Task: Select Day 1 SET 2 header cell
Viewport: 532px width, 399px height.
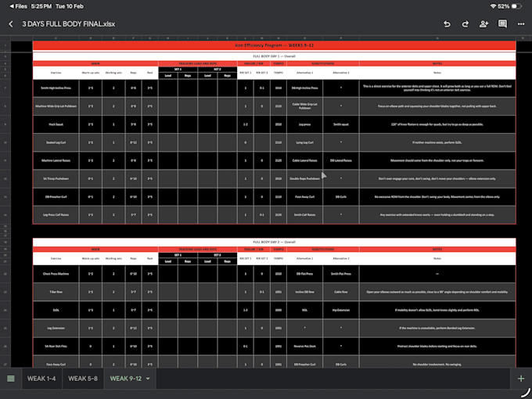Action: click(x=217, y=69)
